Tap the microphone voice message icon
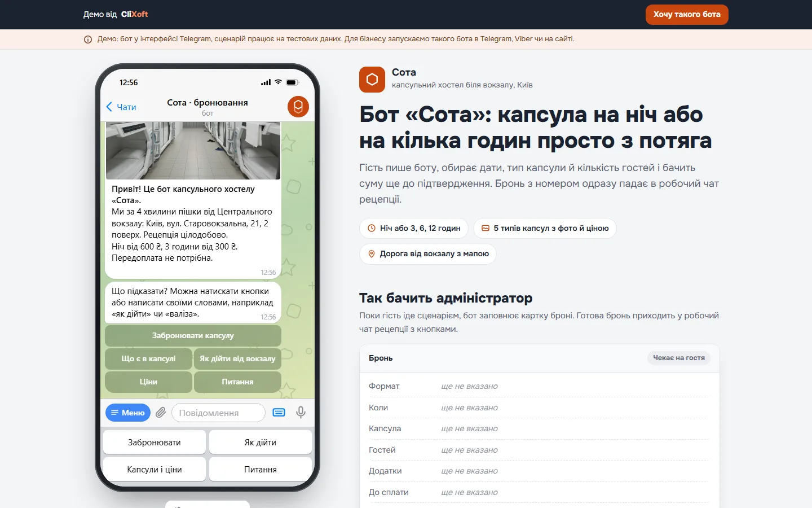Screen dimensions: 812x508 [x=301, y=413]
